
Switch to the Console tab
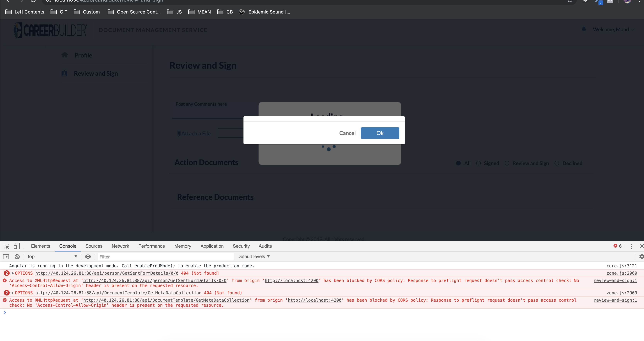click(68, 246)
